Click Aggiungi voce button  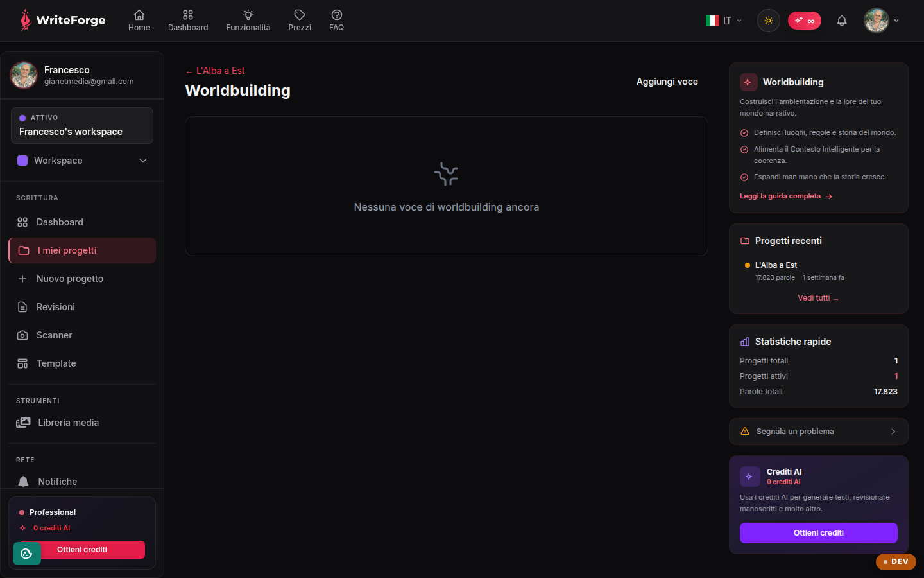coord(667,82)
